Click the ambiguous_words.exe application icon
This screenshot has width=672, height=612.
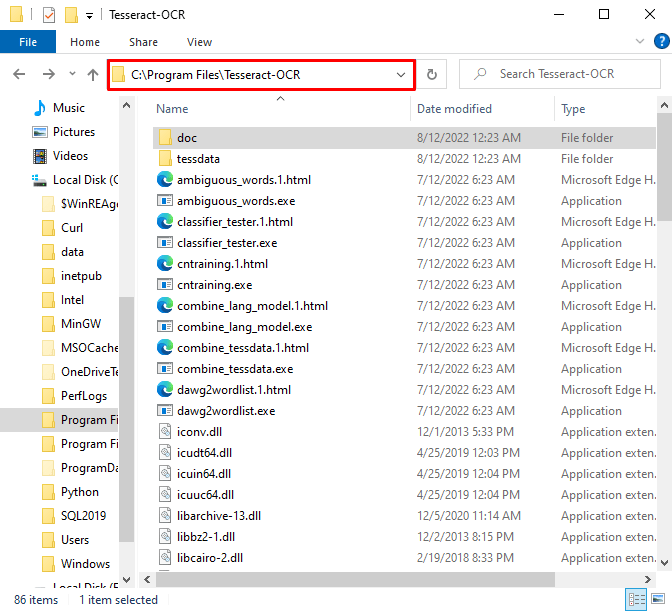[x=165, y=201]
